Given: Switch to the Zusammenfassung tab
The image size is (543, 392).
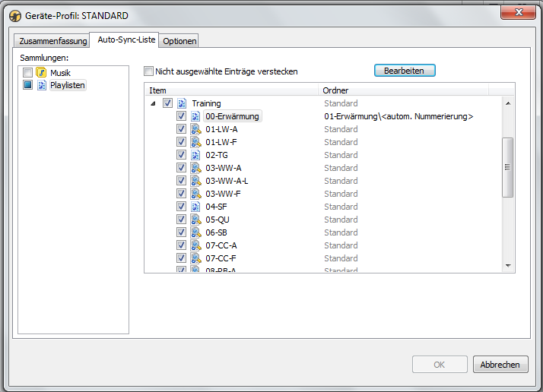Looking at the screenshot, I should click(52, 41).
